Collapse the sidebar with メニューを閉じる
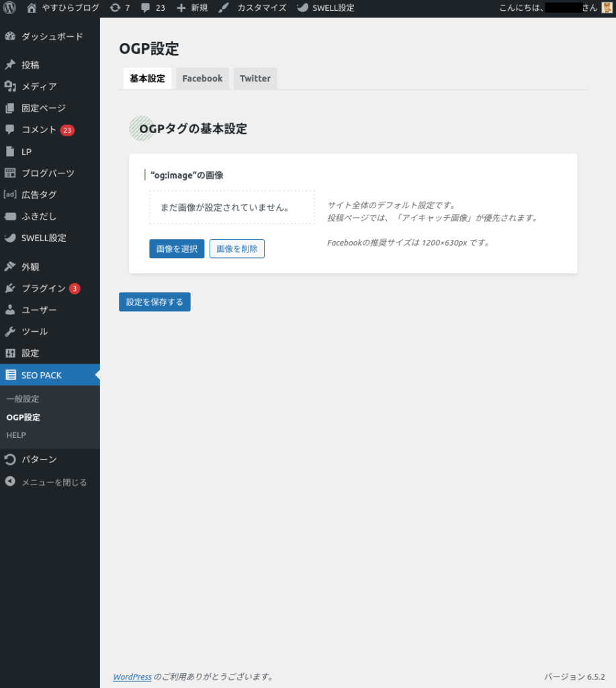 pos(54,482)
